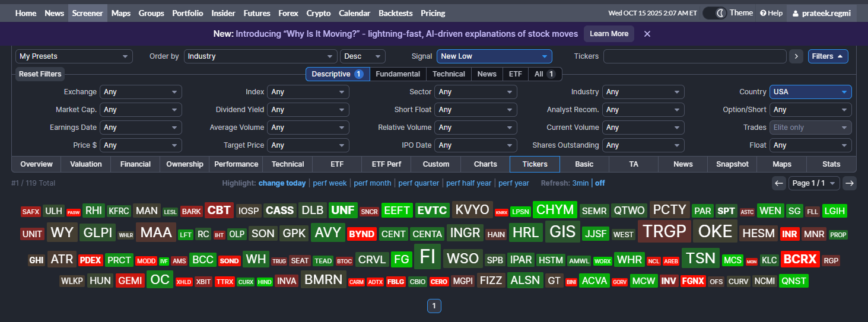Click Reset Filters button

pos(40,74)
